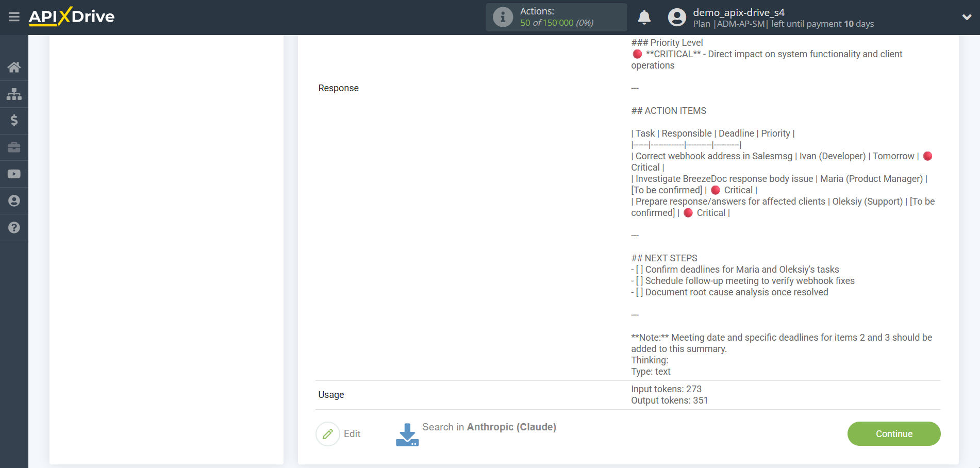The width and height of the screenshot is (980, 468).
Task: Click the ## ACTION ITEMS heading
Action: click(x=669, y=111)
